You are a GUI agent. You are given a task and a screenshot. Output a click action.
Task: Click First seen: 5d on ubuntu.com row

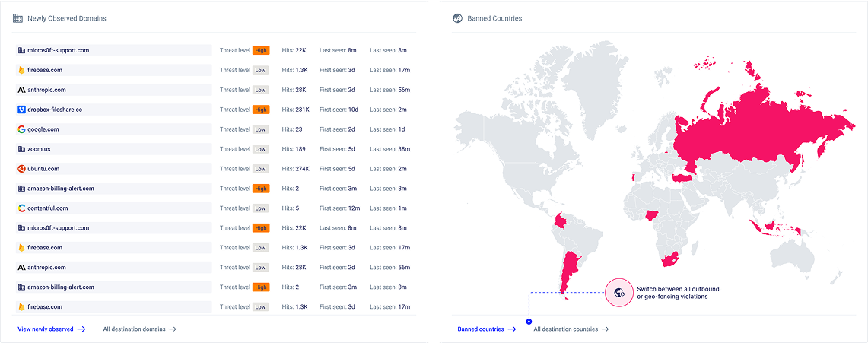337,169
